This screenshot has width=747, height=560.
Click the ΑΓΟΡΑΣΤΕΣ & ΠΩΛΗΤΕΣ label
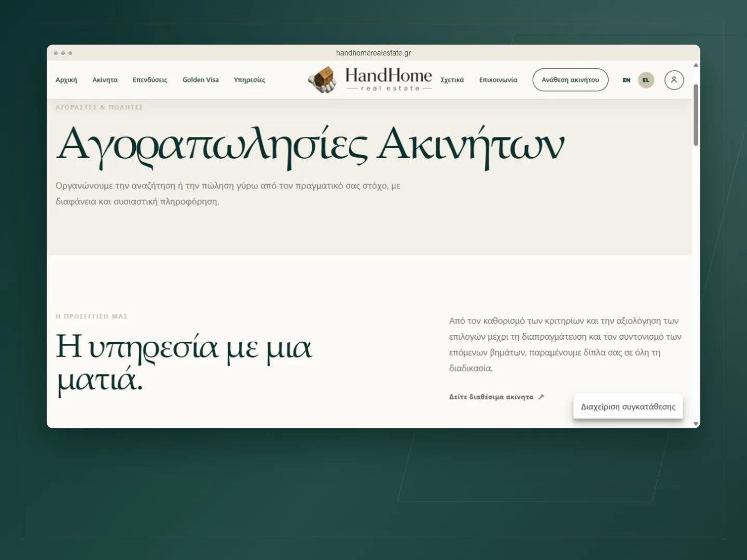99,107
